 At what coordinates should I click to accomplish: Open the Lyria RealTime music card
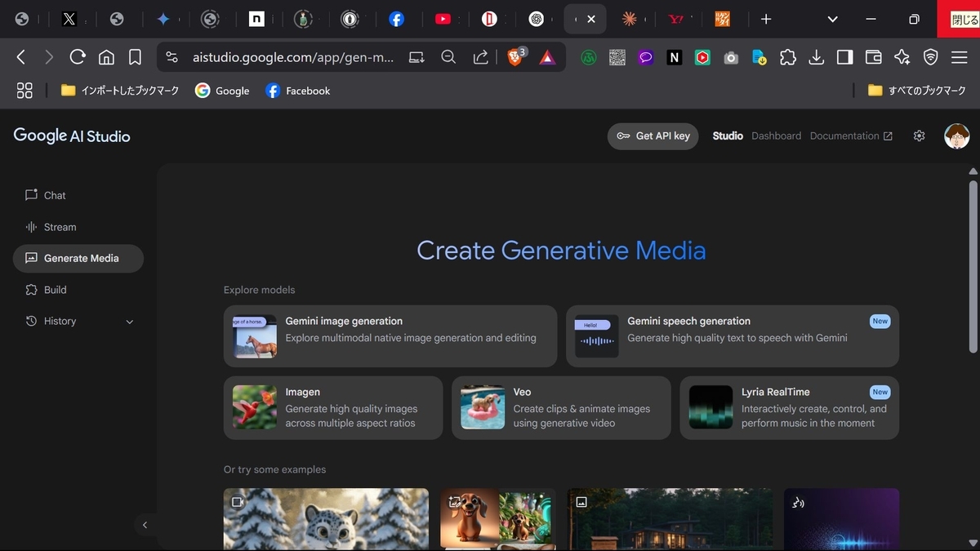coord(790,407)
